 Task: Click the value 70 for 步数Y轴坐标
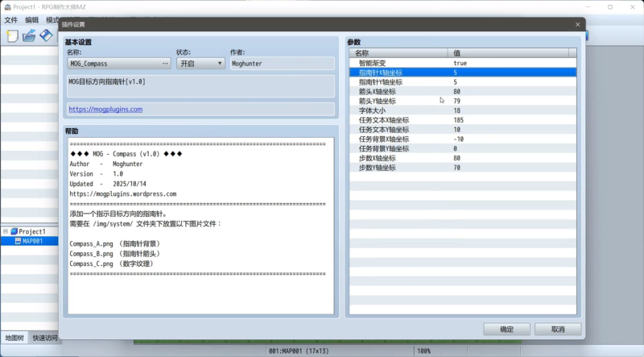[456, 168]
